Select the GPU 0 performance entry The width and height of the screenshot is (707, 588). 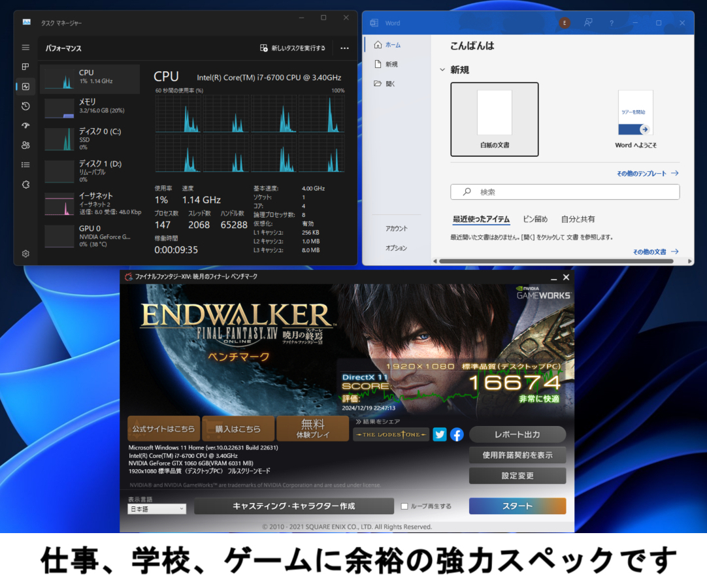[x=90, y=236]
